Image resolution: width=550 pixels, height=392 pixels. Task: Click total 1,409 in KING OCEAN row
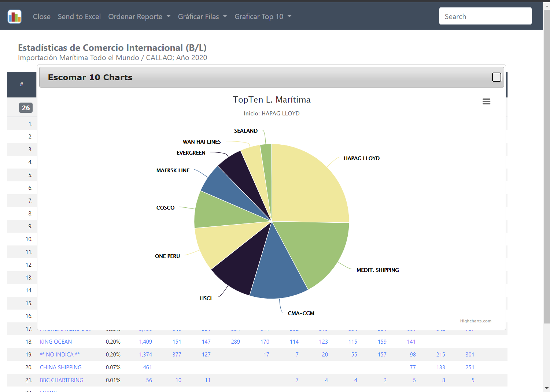pyautogui.click(x=145, y=342)
